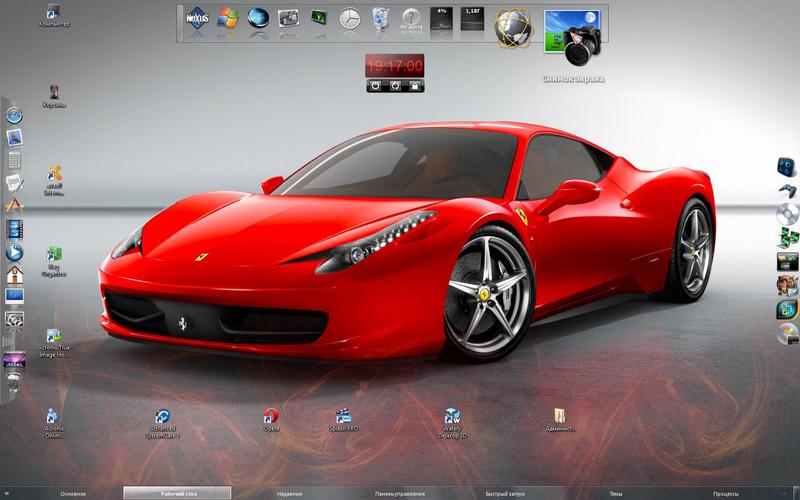Open the globe network icon in dock
The width and height of the screenshot is (800, 500).
point(513,28)
